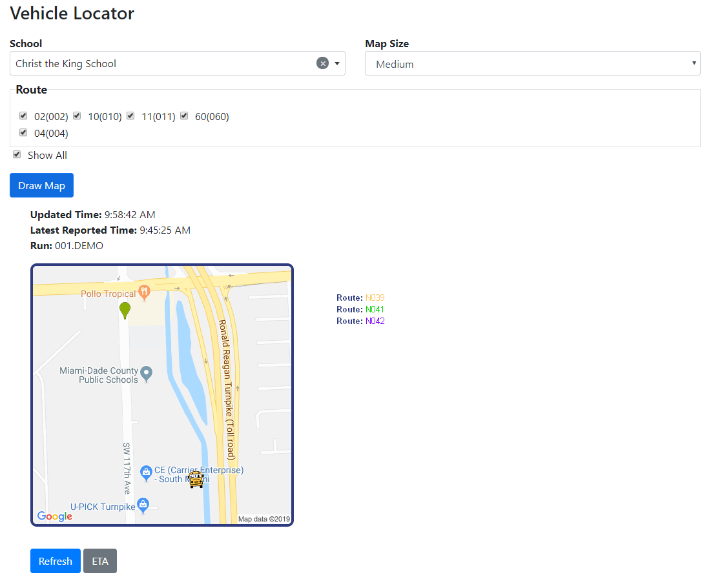Click the green location pin marker
The height and width of the screenshot is (588, 713).
125,310
